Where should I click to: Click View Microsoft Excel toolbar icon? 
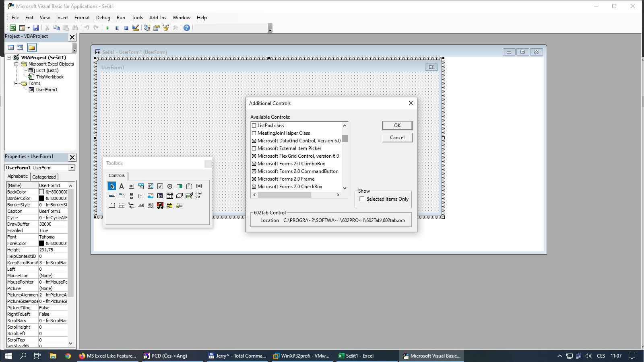coord(13,28)
